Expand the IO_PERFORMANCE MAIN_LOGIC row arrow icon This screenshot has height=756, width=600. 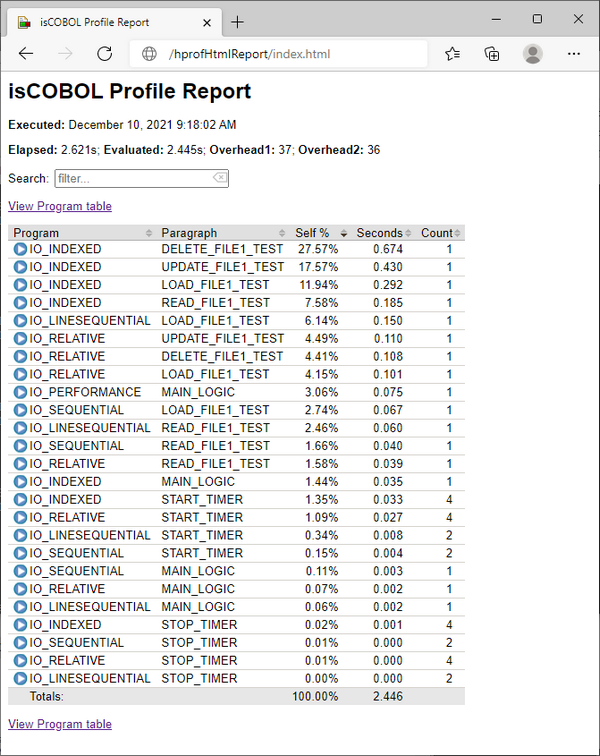(x=20, y=392)
